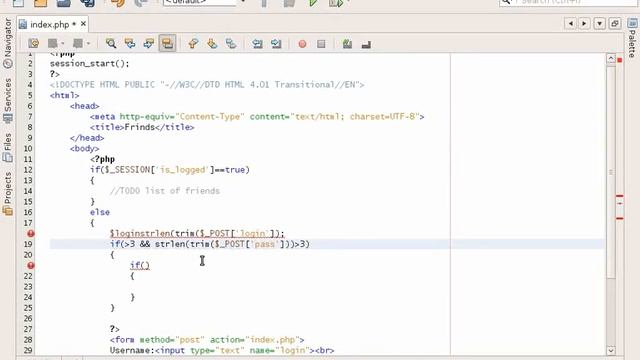This screenshot has height=360, width=640.
Task: Jump to next bookmark
Action: pyautogui.click(x=212, y=44)
